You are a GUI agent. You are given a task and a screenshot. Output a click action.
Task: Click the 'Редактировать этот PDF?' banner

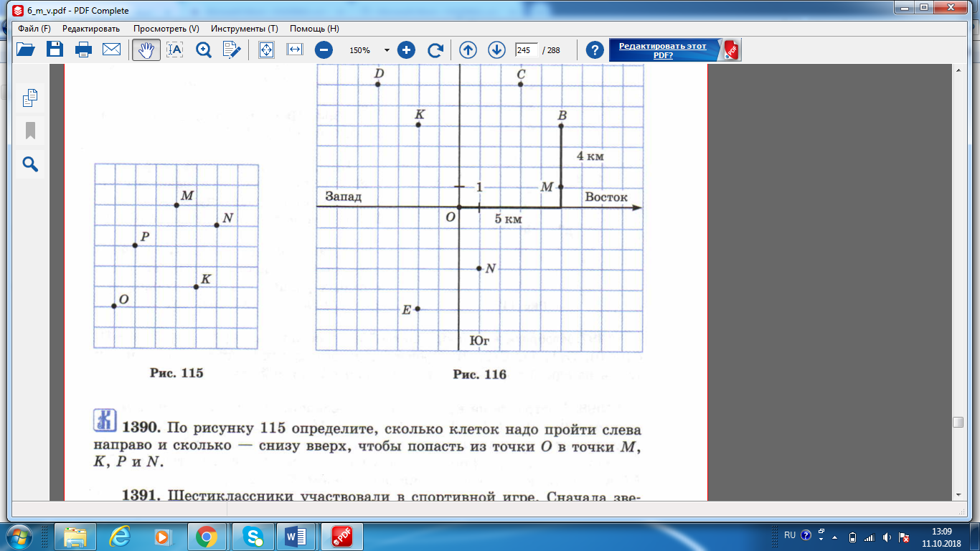coord(675,50)
